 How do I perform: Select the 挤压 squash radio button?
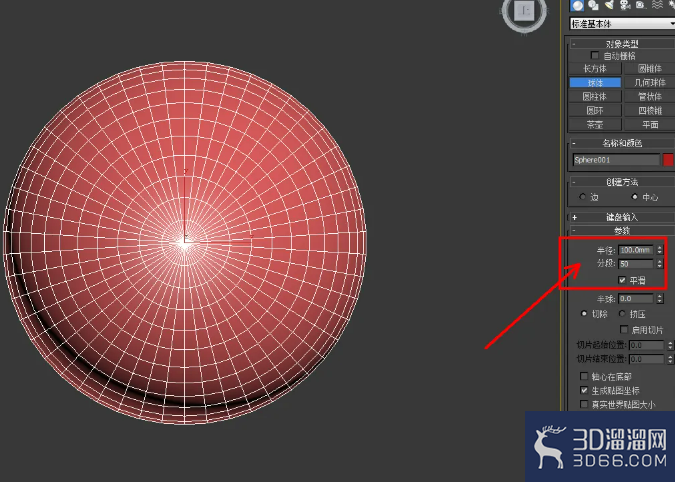coord(622,314)
